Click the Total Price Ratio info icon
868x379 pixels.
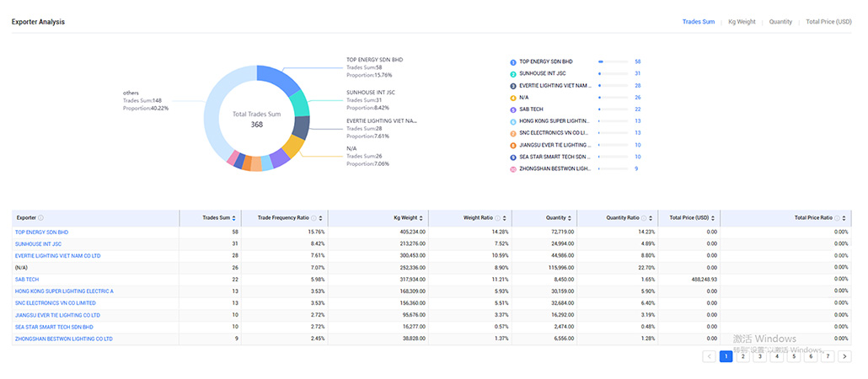click(x=837, y=218)
